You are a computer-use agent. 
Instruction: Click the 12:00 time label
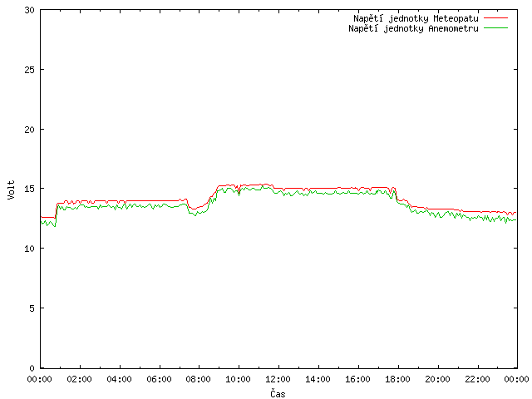click(278, 379)
